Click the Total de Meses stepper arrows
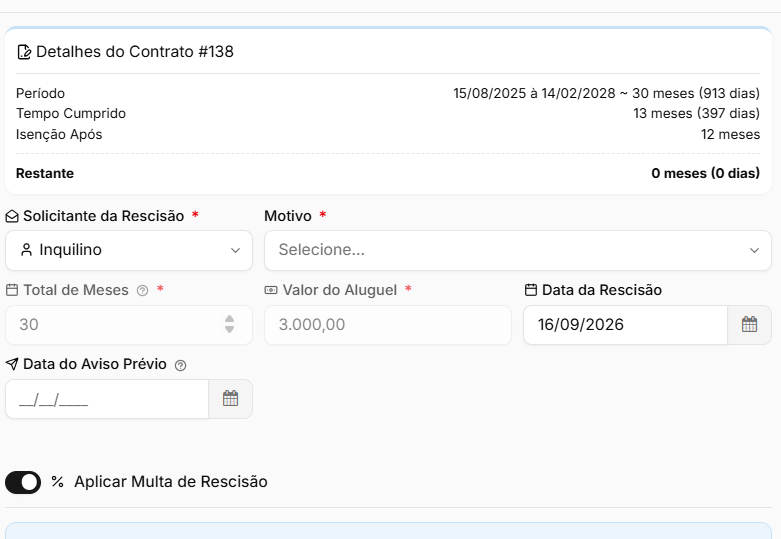Screen dimensions: 781x539 (229, 324)
